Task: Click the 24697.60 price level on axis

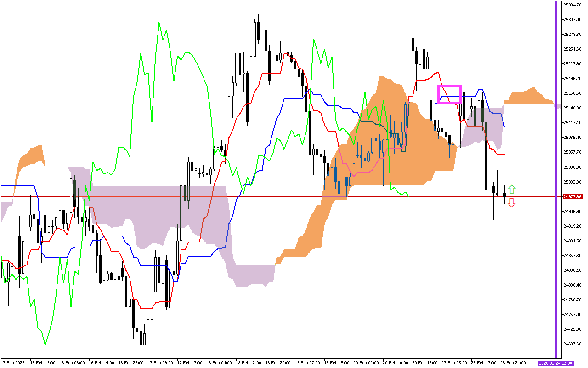Action: click(x=572, y=344)
